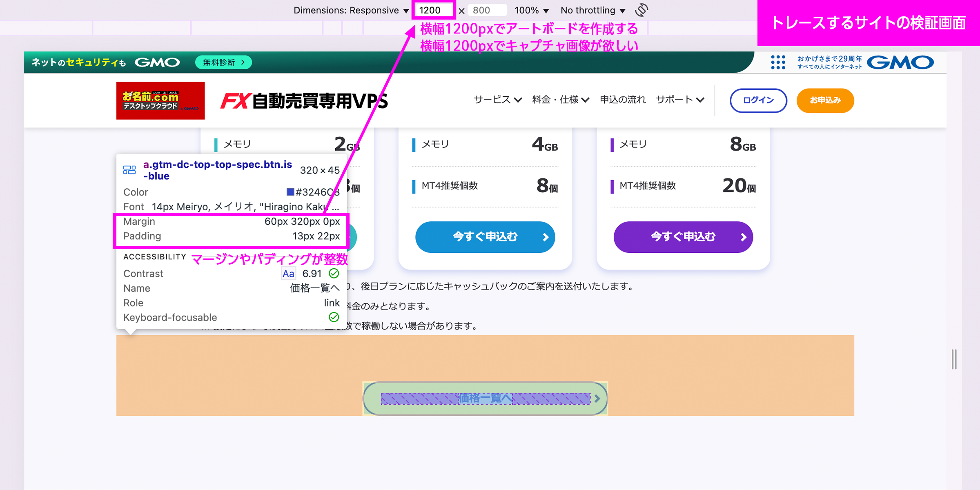Open the GMO services grid icon

(778, 62)
